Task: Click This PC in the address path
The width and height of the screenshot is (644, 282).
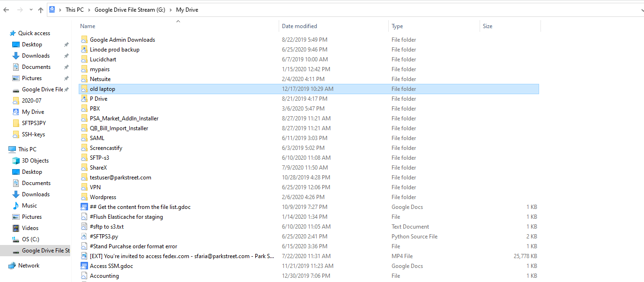Action: click(x=75, y=10)
